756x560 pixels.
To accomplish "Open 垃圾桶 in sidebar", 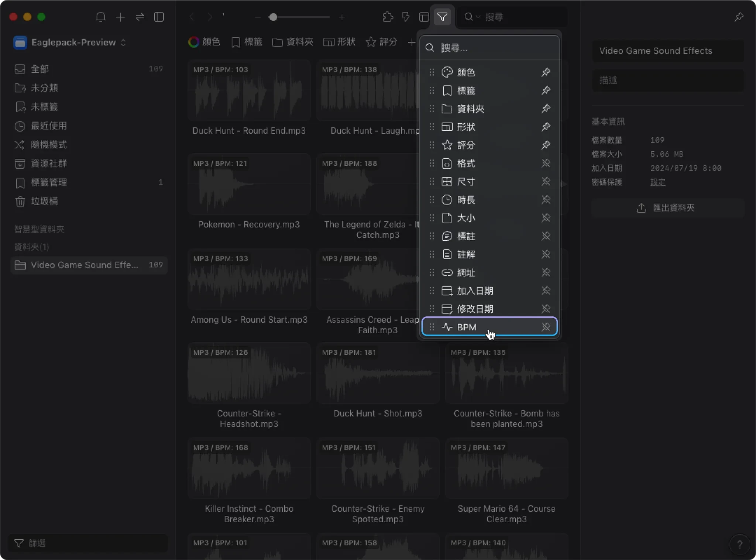I will (x=89, y=201).
